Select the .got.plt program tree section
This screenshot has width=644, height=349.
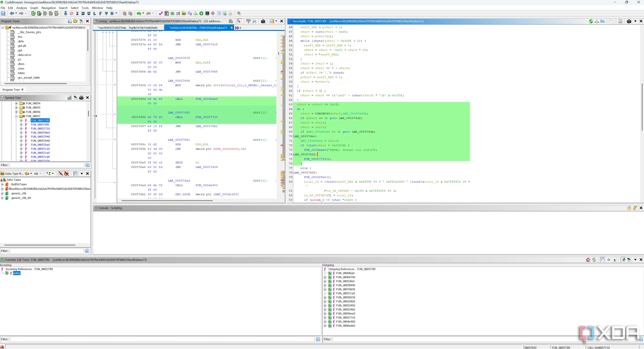click(x=22, y=46)
